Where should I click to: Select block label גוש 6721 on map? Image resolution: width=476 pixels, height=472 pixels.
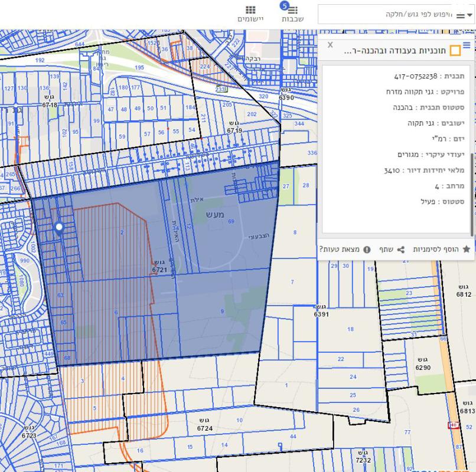(x=159, y=266)
